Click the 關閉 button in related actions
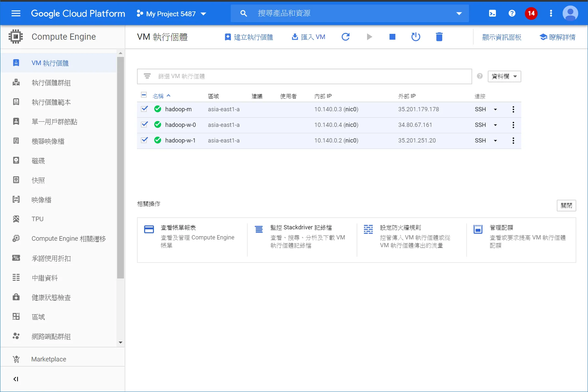 pyautogui.click(x=567, y=206)
